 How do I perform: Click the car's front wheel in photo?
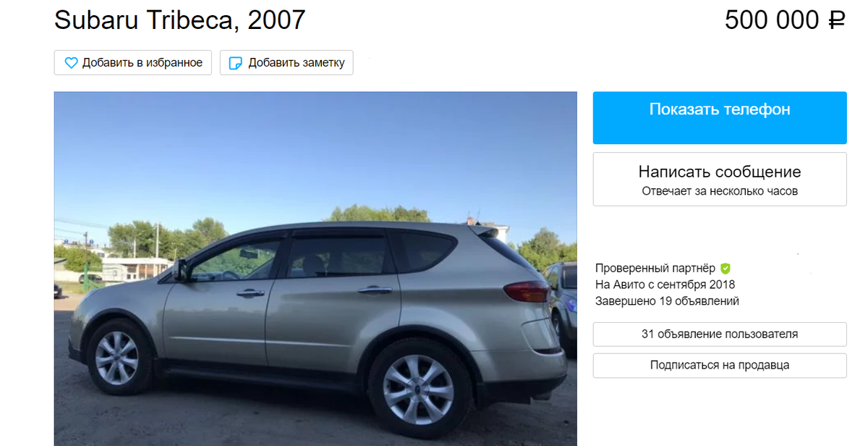[116, 358]
